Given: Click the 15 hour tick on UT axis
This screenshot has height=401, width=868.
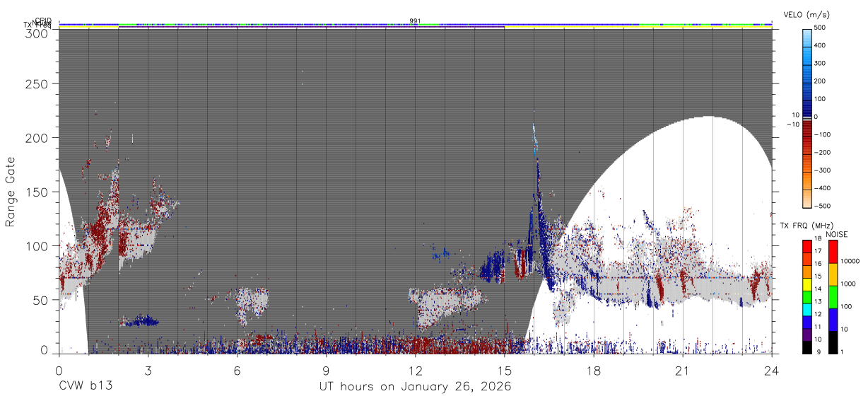Looking at the screenshot, I should point(505,371).
